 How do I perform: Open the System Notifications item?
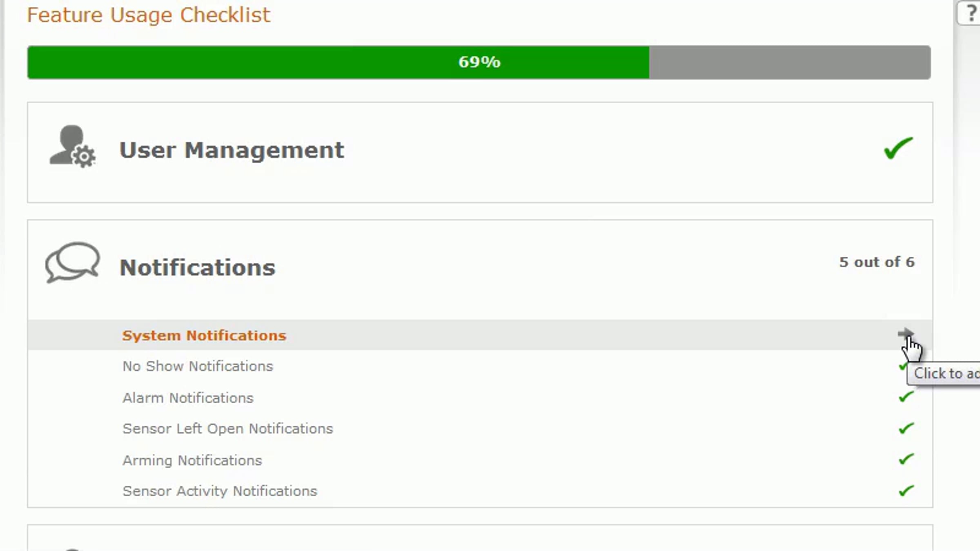click(480, 335)
